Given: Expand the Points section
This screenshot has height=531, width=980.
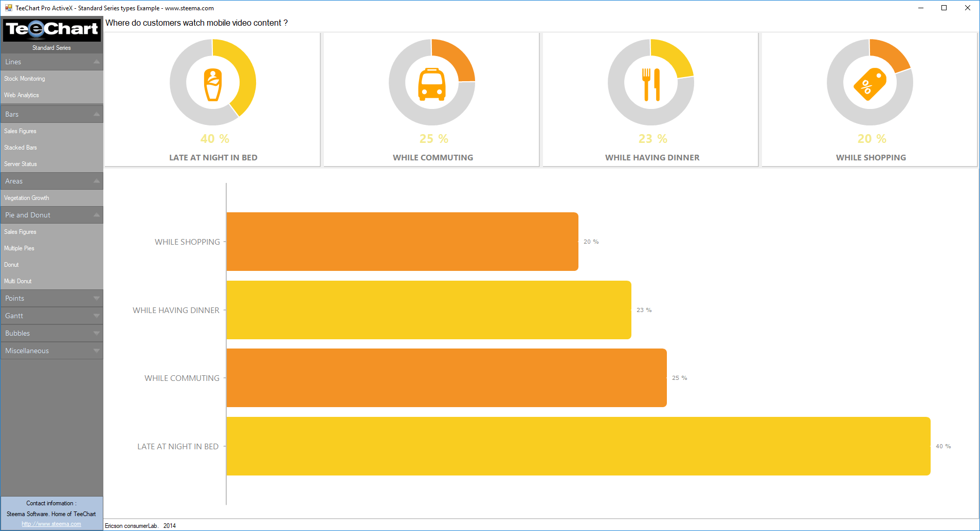Looking at the screenshot, I should tap(97, 298).
